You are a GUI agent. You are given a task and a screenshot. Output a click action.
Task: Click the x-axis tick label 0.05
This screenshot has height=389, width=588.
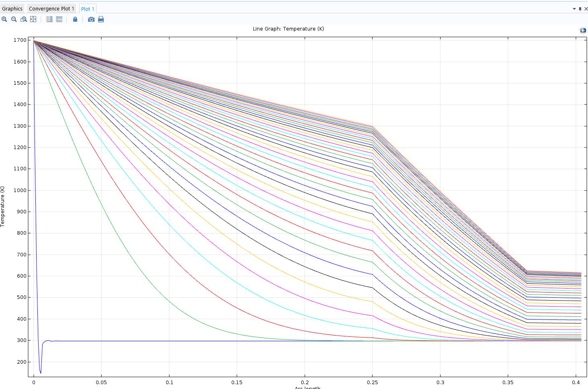click(x=101, y=382)
